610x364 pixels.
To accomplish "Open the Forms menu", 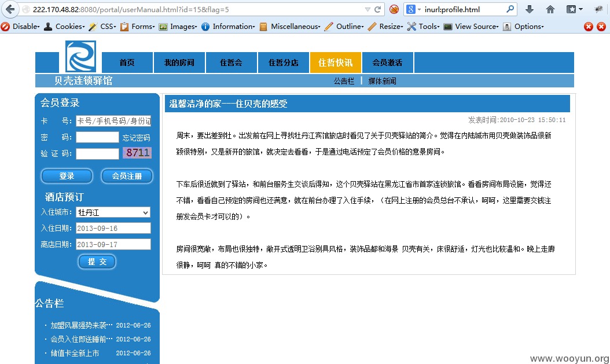I will [143, 27].
